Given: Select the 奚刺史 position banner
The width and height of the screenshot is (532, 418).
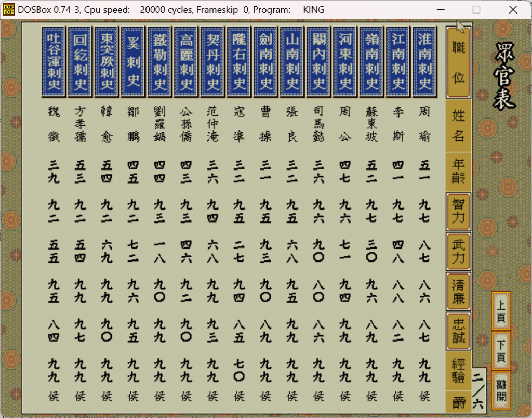Looking at the screenshot, I should pos(133,62).
